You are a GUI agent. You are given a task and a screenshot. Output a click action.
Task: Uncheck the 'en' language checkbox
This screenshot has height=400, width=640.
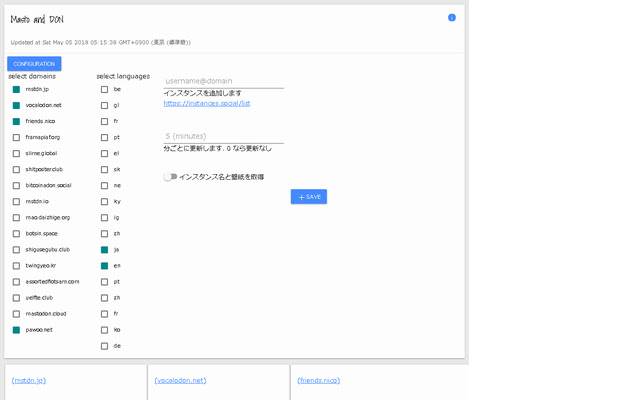(104, 266)
